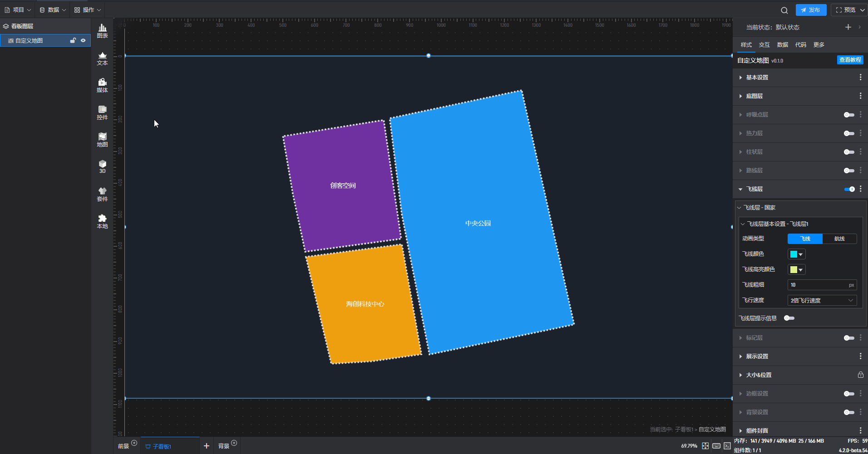Click the 查看教程 button
Image resolution: width=868 pixels, height=454 pixels.
[850, 60]
